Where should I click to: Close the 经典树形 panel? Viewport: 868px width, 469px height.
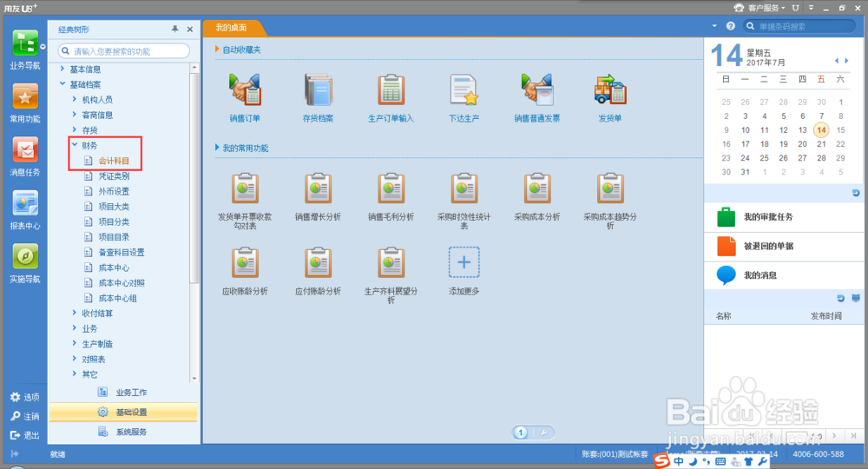[x=190, y=30]
